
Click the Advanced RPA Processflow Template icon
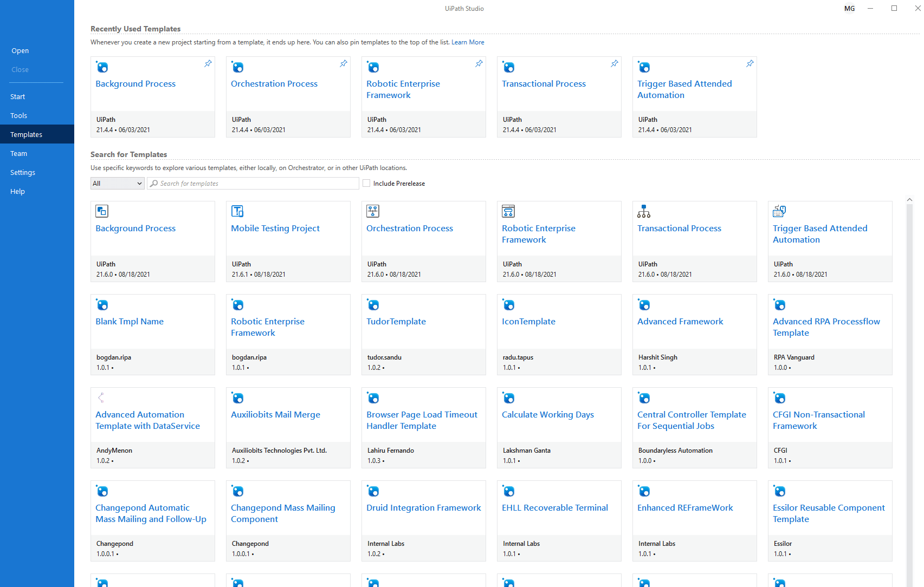point(779,305)
